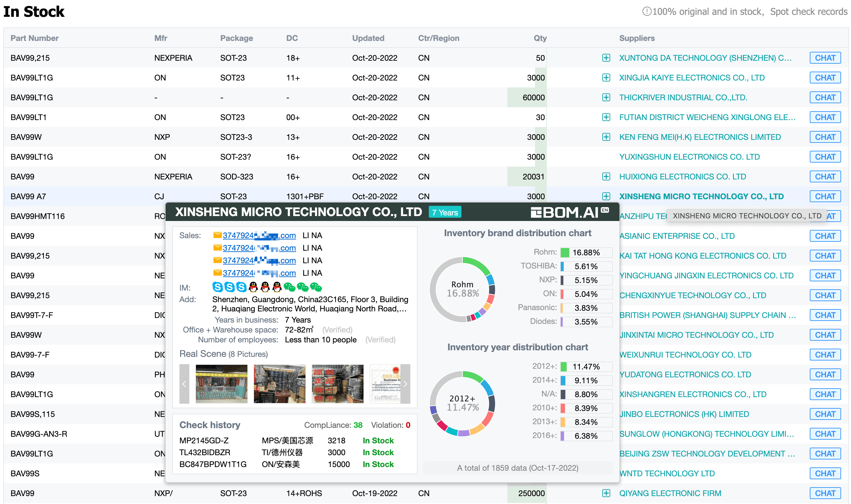Click the second Skype icon in IM row

230,287
